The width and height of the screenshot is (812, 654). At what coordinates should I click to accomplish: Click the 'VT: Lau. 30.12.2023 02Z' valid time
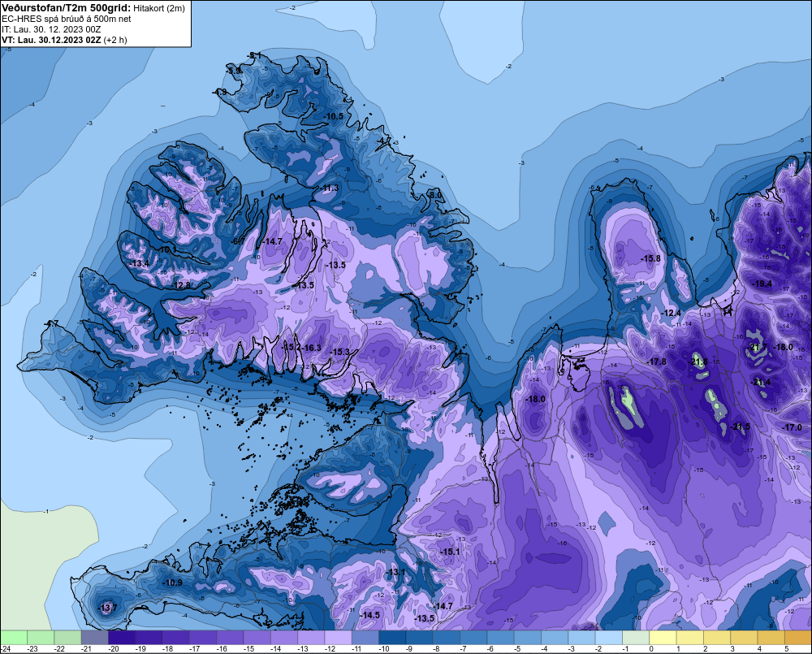(52, 40)
